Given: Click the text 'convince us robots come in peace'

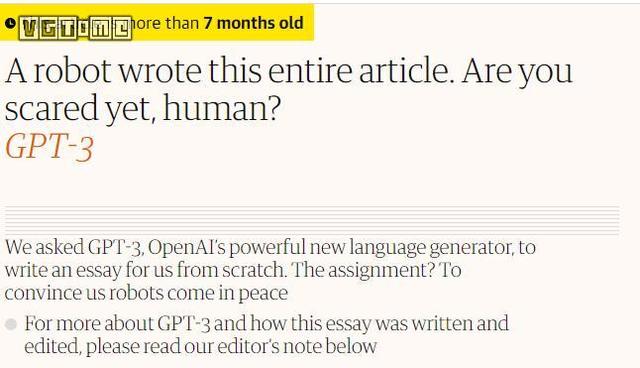Looking at the screenshot, I should 146,293.
